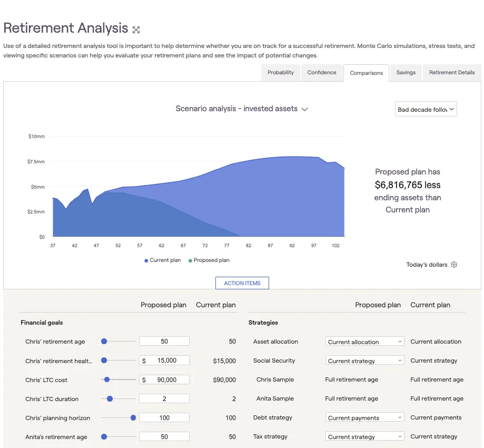
Task: Switch to the Probability tab
Action: (280, 73)
